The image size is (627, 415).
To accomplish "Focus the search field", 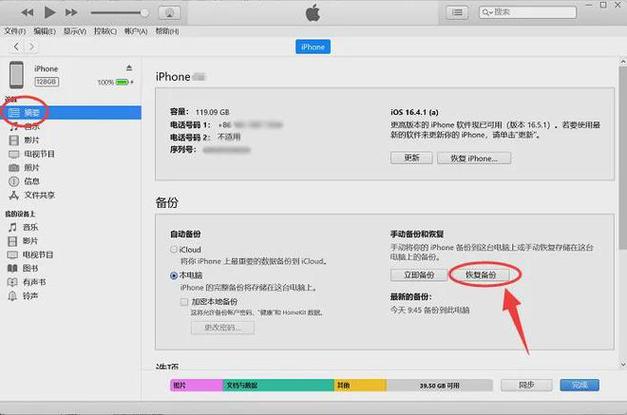I will (x=528, y=12).
